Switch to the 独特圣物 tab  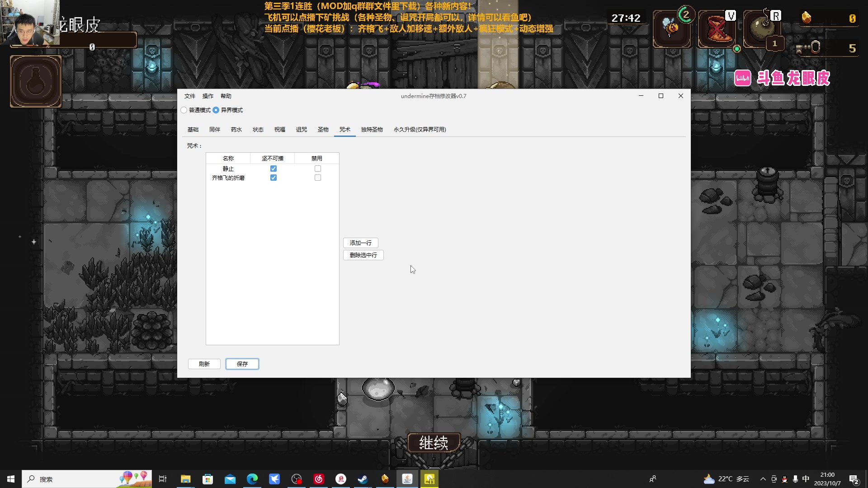click(372, 130)
